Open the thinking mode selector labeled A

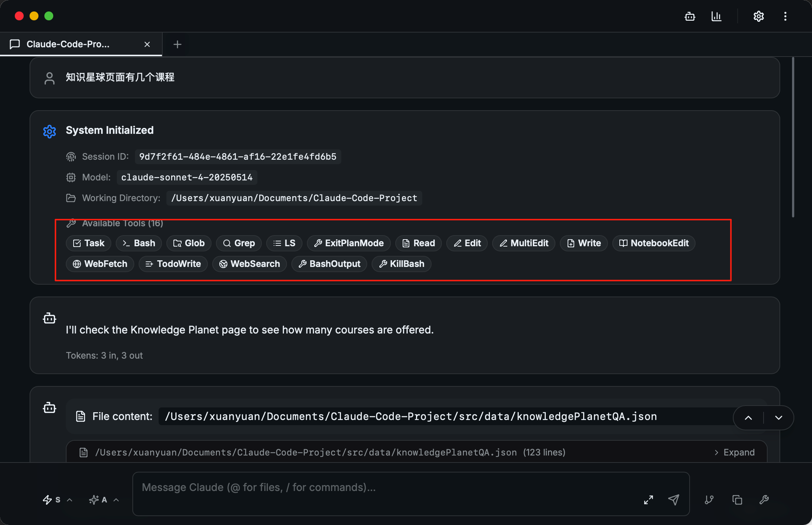104,500
